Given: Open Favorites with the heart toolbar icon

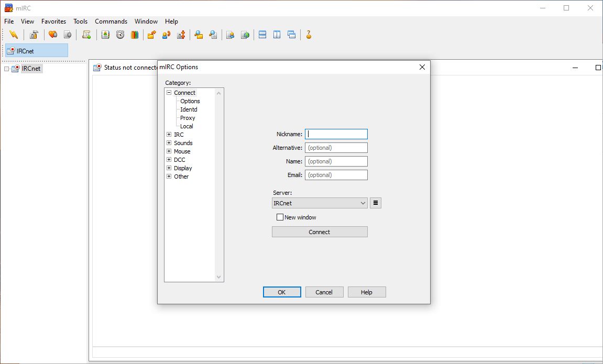Looking at the screenshot, I should coord(53,35).
